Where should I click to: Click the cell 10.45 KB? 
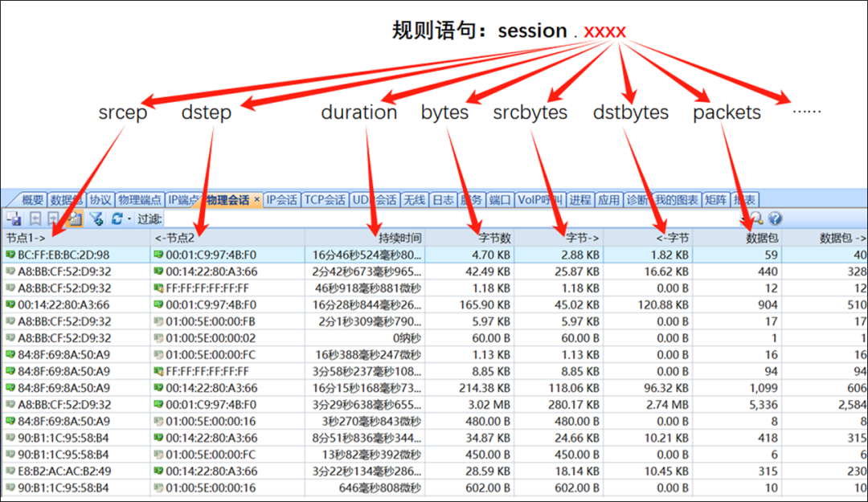pos(666,471)
